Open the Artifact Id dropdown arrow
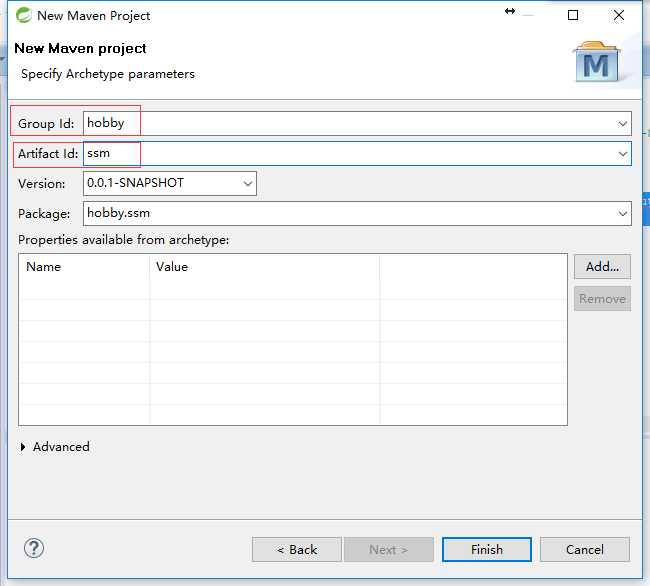650x586 pixels. (622, 154)
